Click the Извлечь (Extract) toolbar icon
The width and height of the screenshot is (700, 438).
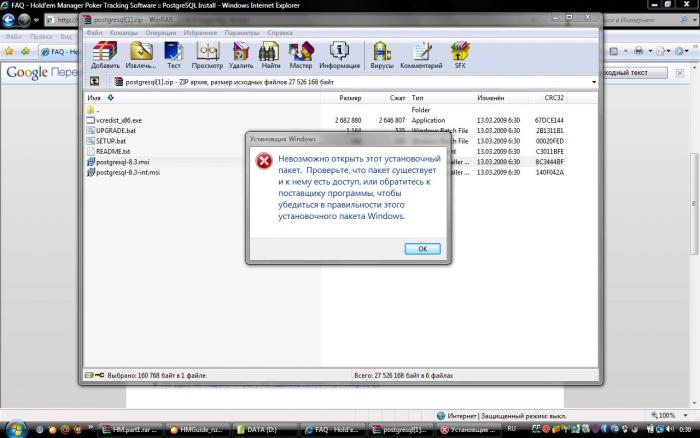tap(141, 55)
